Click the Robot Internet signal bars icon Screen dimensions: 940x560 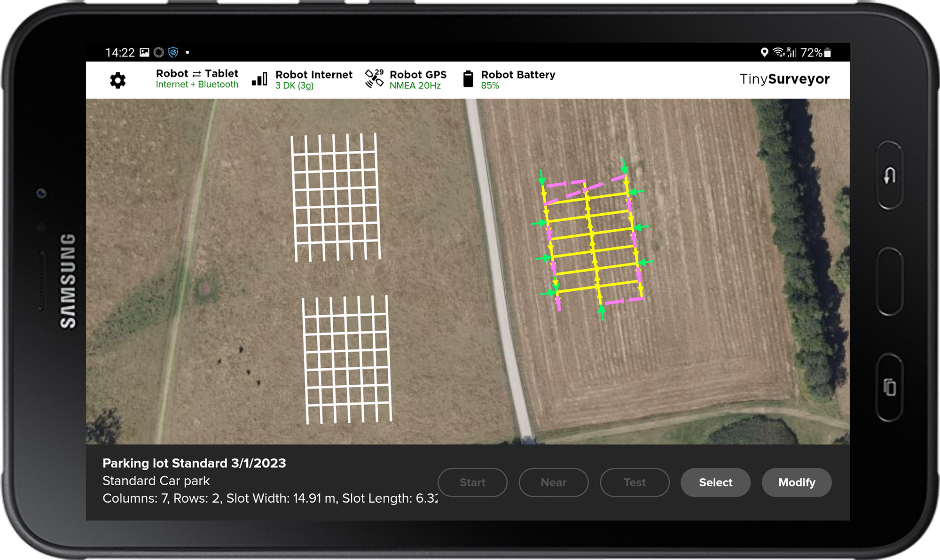(259, 80)
